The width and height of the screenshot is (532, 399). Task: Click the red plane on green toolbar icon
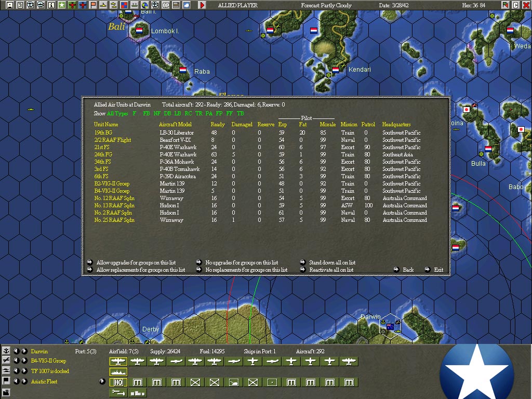72,5
